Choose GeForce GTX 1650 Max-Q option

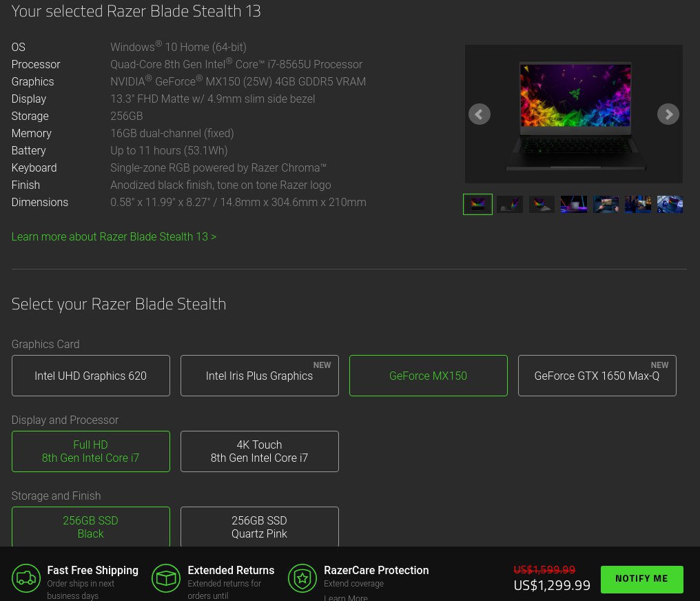click(597, 376)
